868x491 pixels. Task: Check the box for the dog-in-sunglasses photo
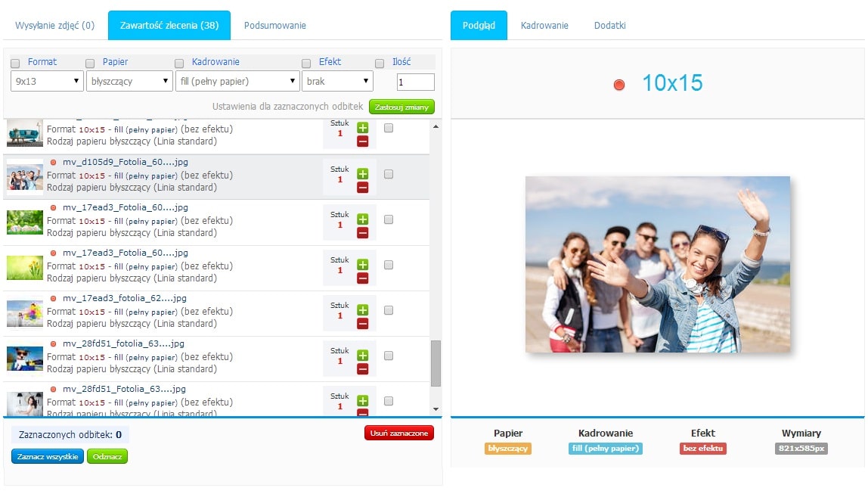pyautogui.click(x=389, y=356)
